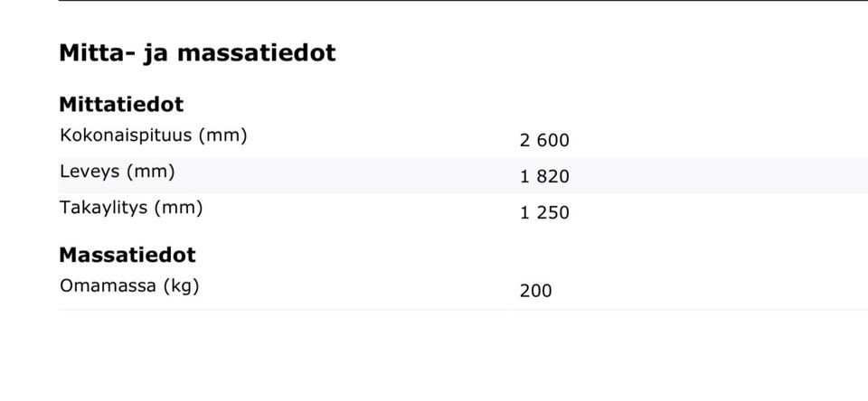
Task: Select the "Kokonaispituus (mm)" label
Action: [153, 135]
